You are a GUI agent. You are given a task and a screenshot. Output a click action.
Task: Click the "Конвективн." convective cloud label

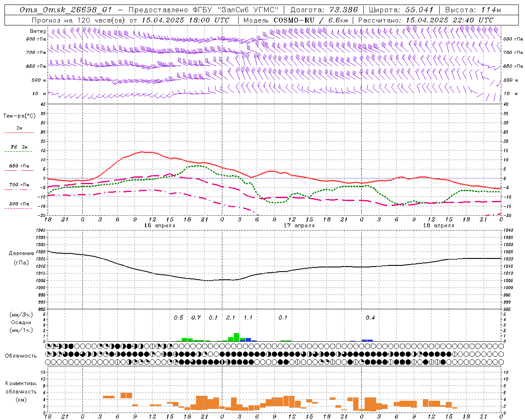tap(21, 383)
